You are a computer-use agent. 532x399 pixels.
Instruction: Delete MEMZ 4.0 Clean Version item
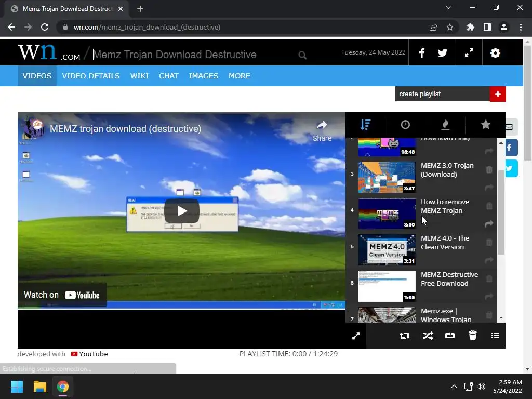tap(489, 242)
